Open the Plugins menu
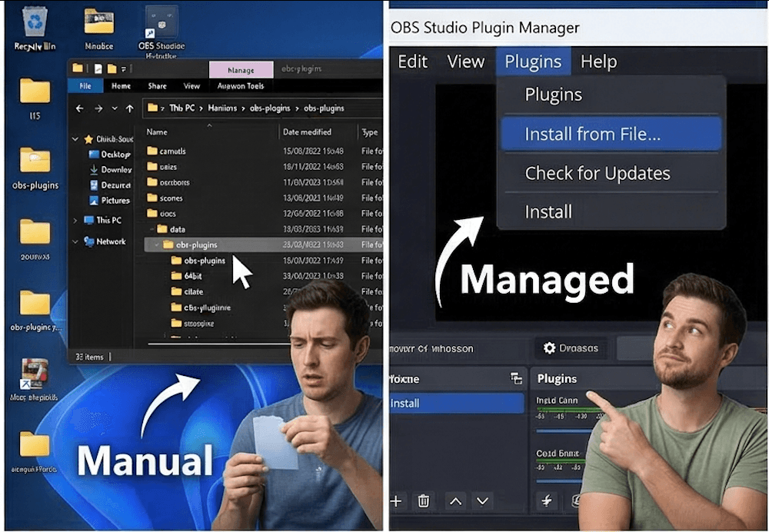Image resolution: width=769 pixels, height=532 pixels. point(533,61)
